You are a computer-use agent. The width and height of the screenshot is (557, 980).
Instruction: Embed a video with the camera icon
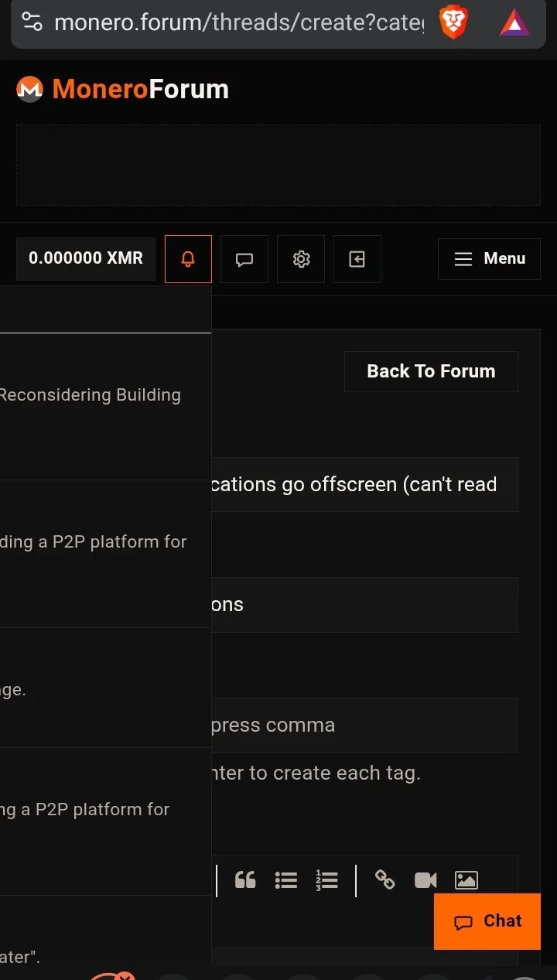[425, 879]
